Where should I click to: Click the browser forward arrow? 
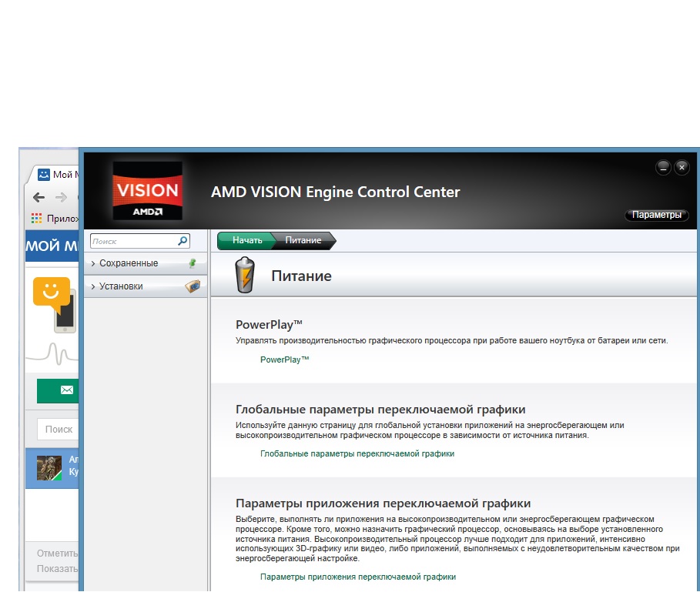[x=61, y=197]
